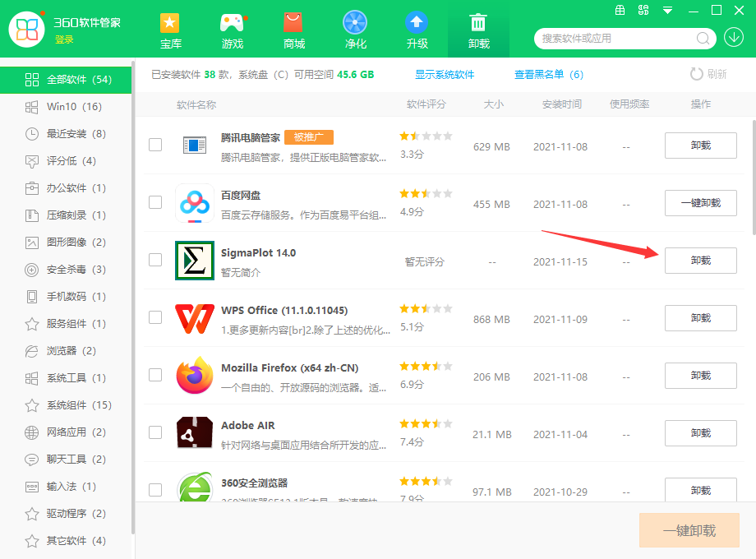Open the 宝库 software library tab
This screenshot has width=756, height=559.
(170, 30)
